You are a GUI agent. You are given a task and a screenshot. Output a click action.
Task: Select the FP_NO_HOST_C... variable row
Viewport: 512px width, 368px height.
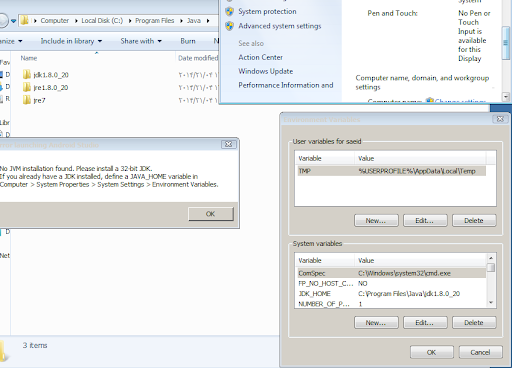click(391, 283)
